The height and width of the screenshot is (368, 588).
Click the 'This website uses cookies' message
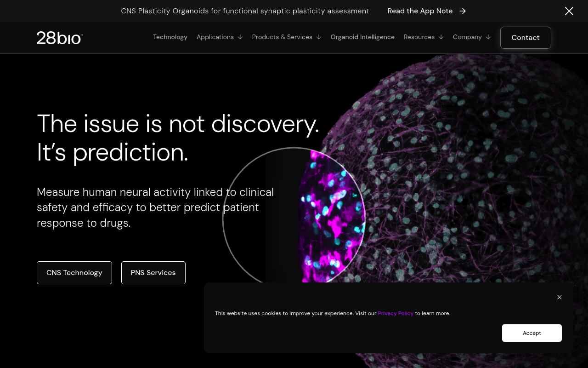point(333,313)
